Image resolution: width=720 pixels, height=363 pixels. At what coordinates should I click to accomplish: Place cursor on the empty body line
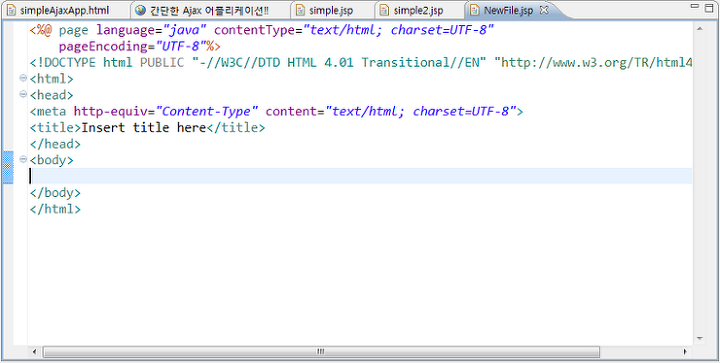(360, 176)
